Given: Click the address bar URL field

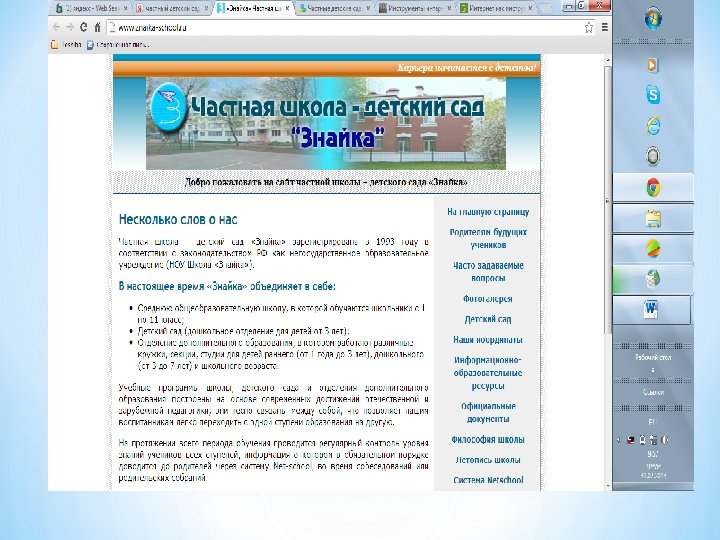Looking at the screenshot, I should (351, 28).
